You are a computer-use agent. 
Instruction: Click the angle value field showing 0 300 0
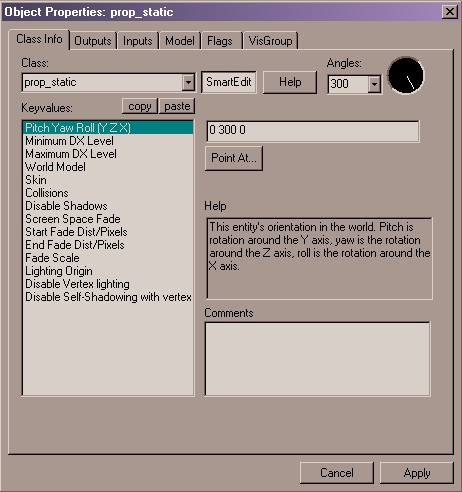pyautogui.click(x=313, y=131)
